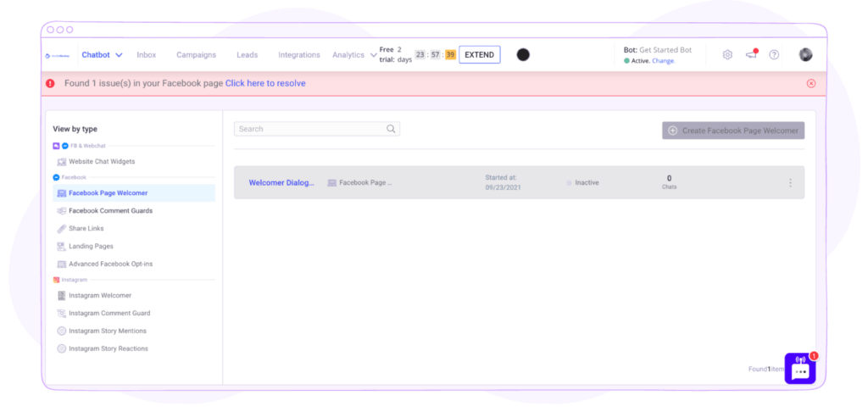Screen dimensions: 868x412
Task: Click the Inactive status in Welcomer row
Action: pyautogui.click(x=582, y=182)
